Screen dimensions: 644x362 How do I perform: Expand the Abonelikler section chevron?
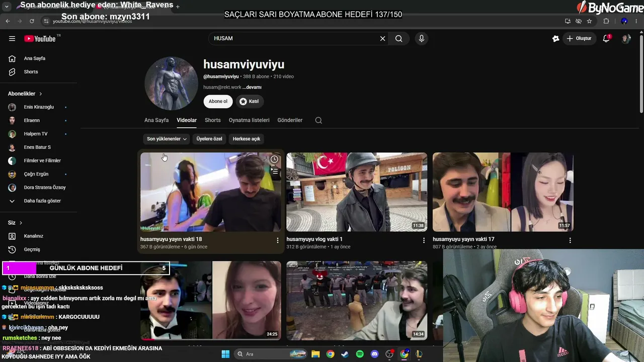coord(41,94)
